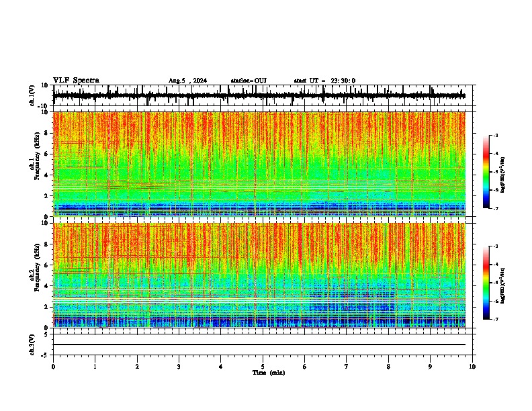Click the "4" kHz tick on ch.1 frequency axis
This screenshot has height=411, width=532.
coord(48,175)
